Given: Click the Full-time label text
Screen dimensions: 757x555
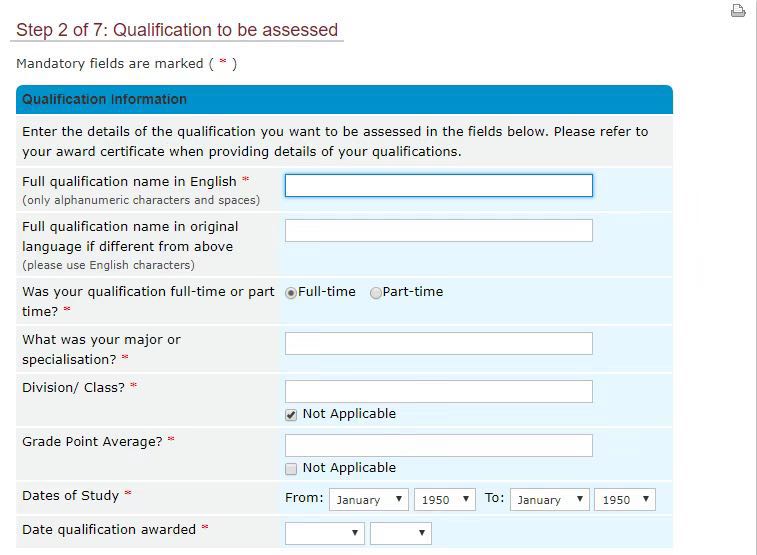Looking at the screenshot, I should 327,292.
